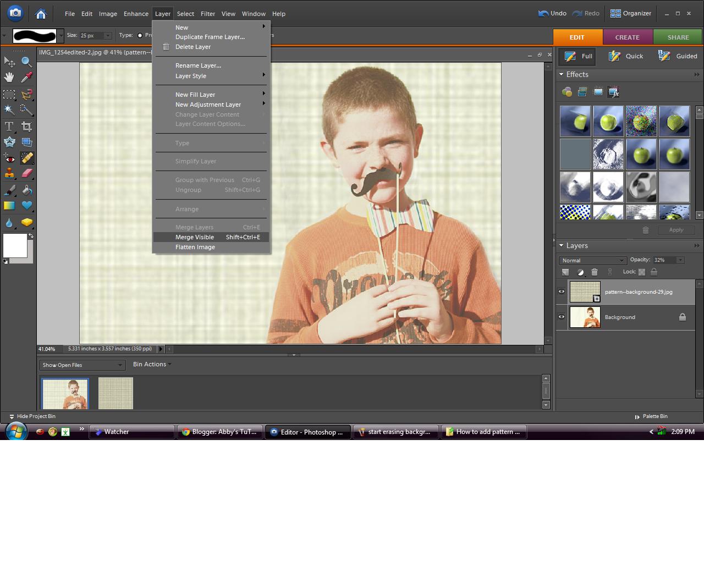Toggle visibility of the Background layer
This screenshot has height=588, width=704.
pyautogui.click(x=562, y=317)
